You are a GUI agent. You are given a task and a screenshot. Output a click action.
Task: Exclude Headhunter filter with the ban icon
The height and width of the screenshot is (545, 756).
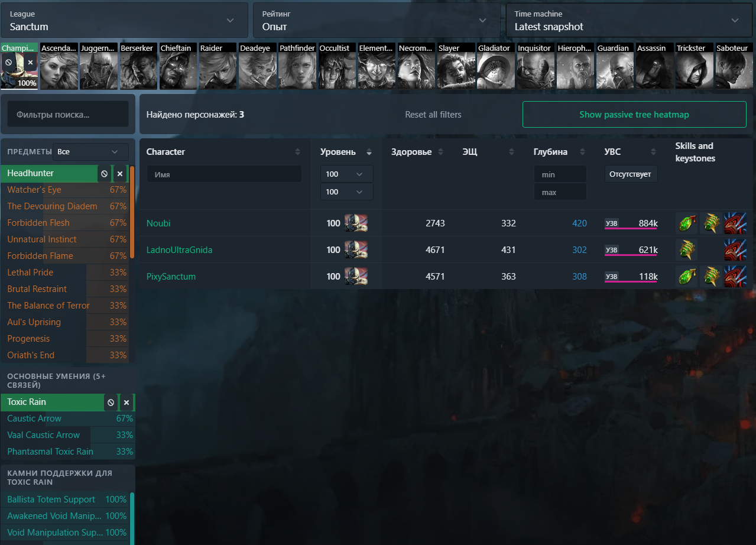(x=105, y=174)
